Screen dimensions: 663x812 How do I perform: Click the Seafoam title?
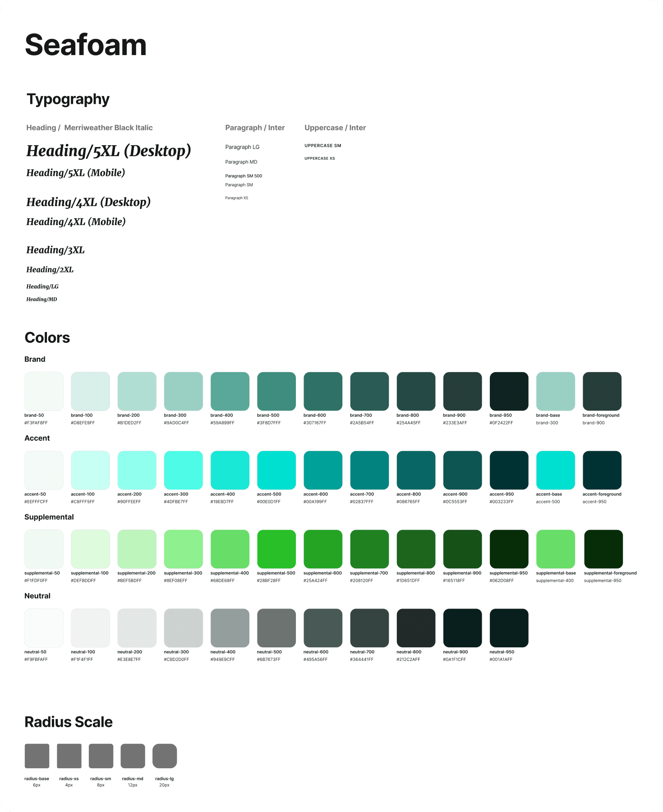86,45
